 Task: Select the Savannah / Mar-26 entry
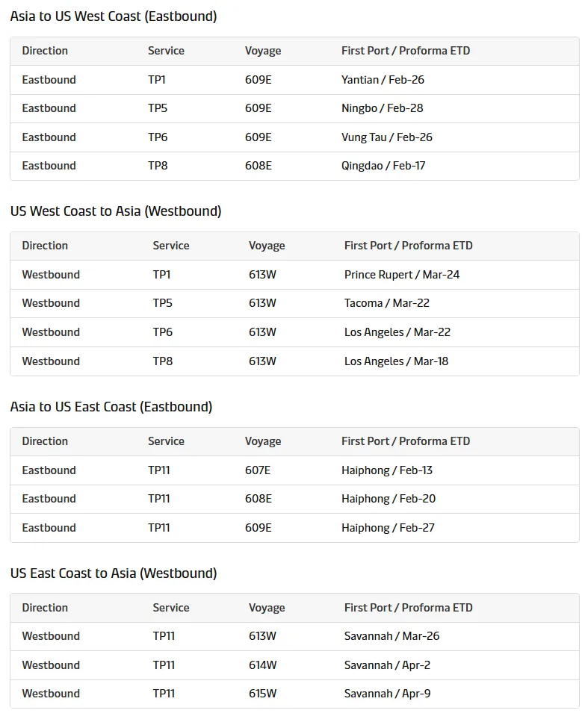point(392,636)
